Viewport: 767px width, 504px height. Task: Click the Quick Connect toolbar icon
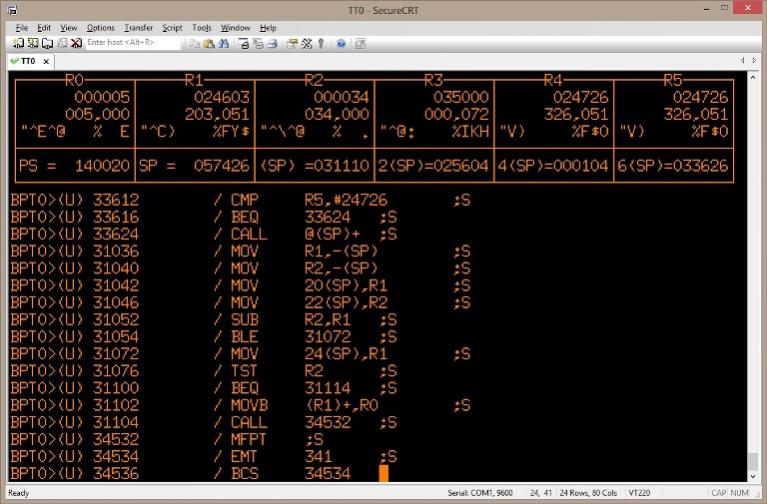(32, 43)
